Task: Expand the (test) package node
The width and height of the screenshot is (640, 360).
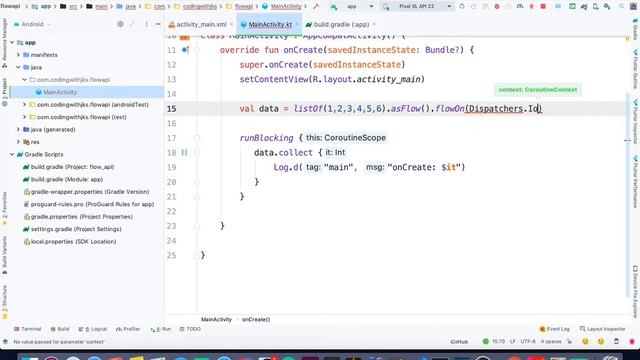Action: point(24,117)
